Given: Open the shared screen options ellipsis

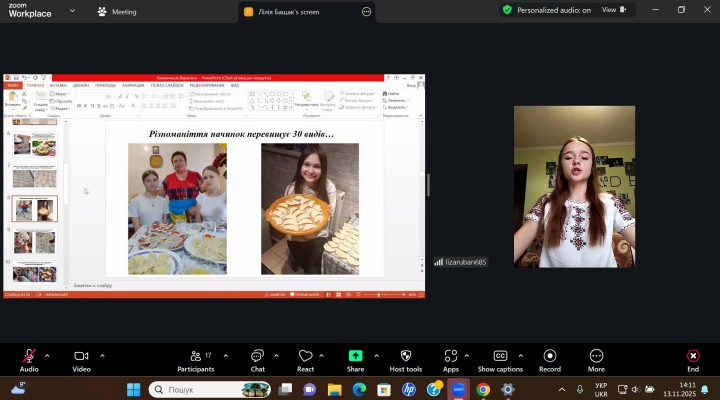Looking at the screenshot, I should [366, 12].
